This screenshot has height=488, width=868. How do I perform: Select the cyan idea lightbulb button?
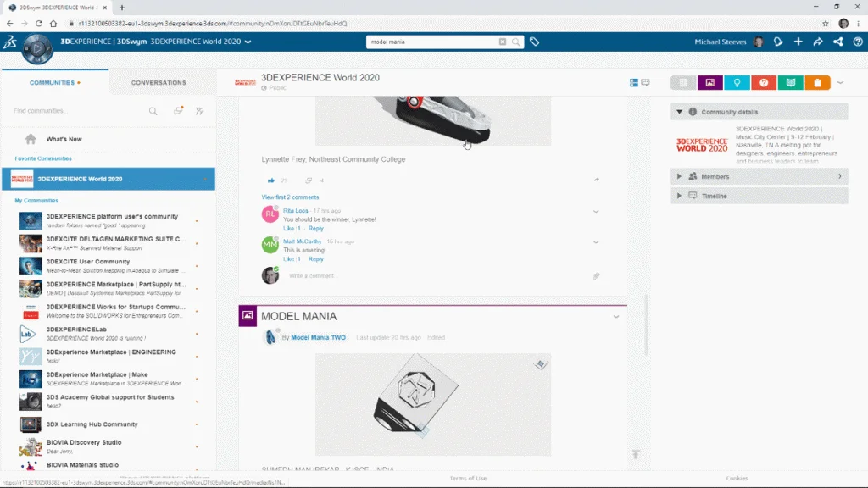(737, 82)
